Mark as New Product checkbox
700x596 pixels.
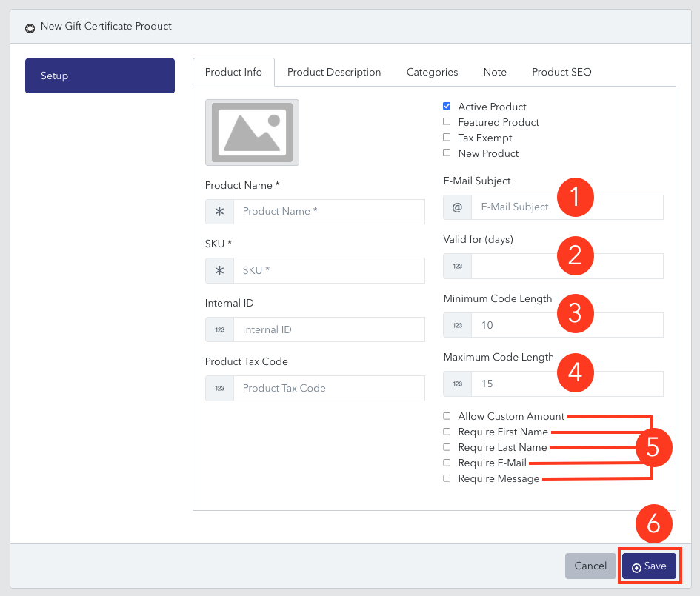click(447, 153)
